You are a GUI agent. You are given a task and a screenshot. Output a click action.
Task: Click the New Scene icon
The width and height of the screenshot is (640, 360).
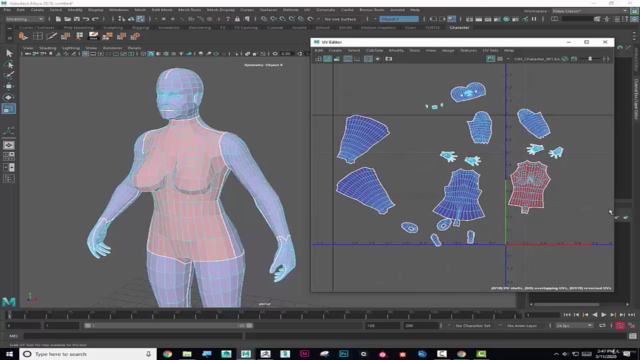click(x=58, y=19)
